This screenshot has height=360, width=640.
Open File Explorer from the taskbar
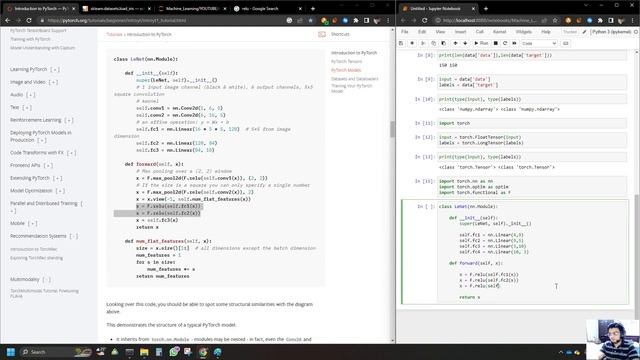[144, 352]
